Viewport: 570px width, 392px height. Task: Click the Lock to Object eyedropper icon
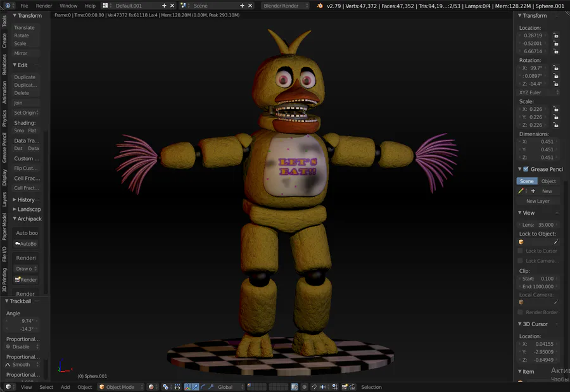[x=555, y=242]
